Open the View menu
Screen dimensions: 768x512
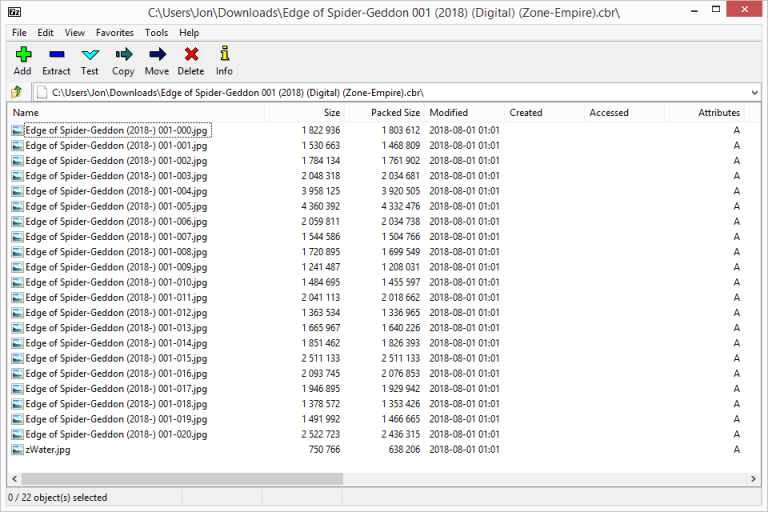pos(74,33)
